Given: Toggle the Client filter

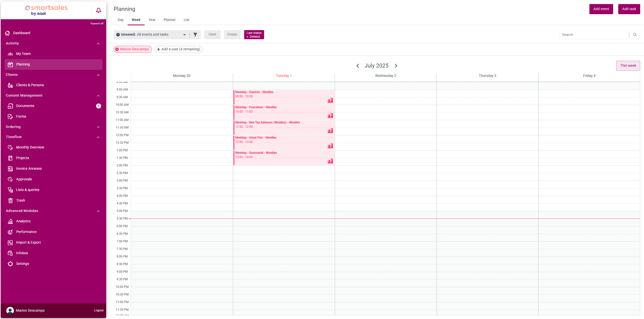Looking at the screenshot, I should 212,34.
